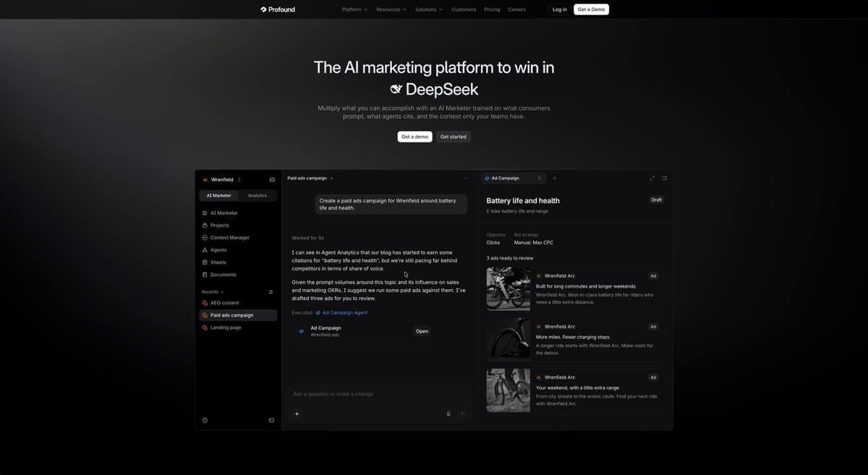Click the Ad Campaign Agent link
The width and height of the screenshot is (868, 475).
coord(341,313)
